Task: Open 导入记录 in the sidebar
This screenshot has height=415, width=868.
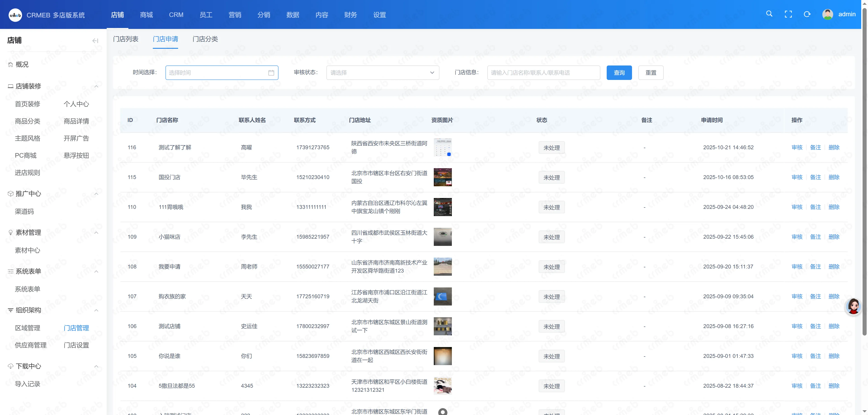Action: [27, 384]
